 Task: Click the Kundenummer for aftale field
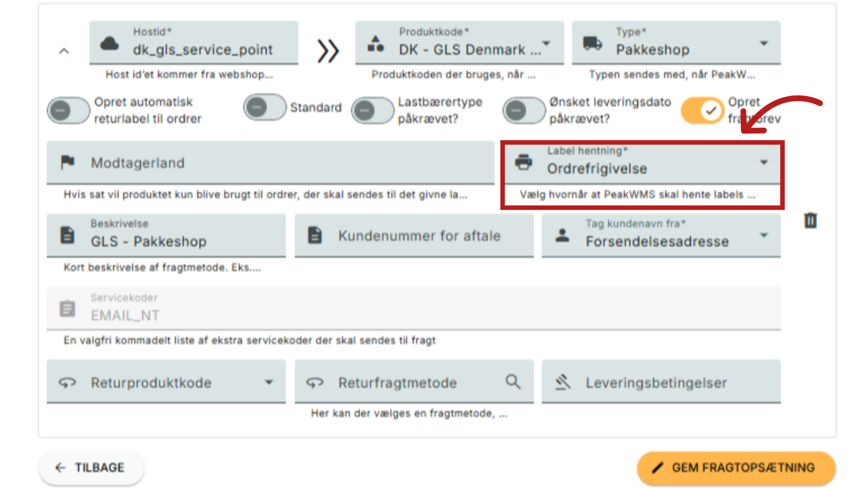419,236
